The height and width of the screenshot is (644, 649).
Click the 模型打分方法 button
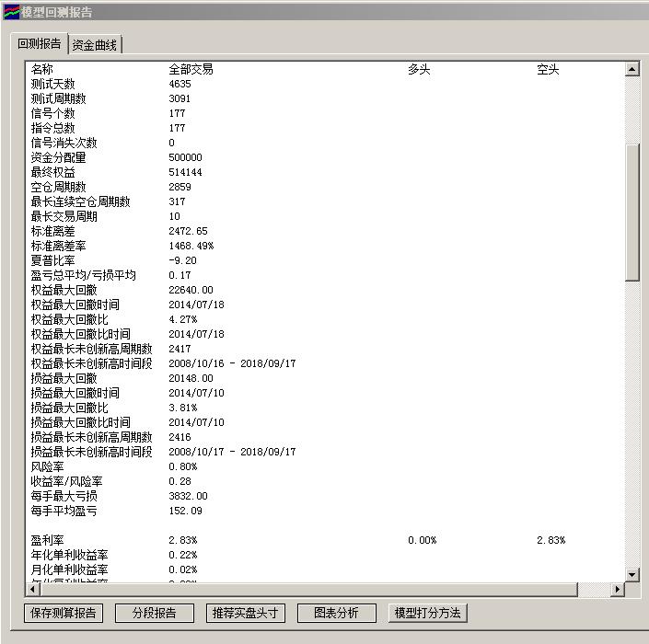point(427,613)
